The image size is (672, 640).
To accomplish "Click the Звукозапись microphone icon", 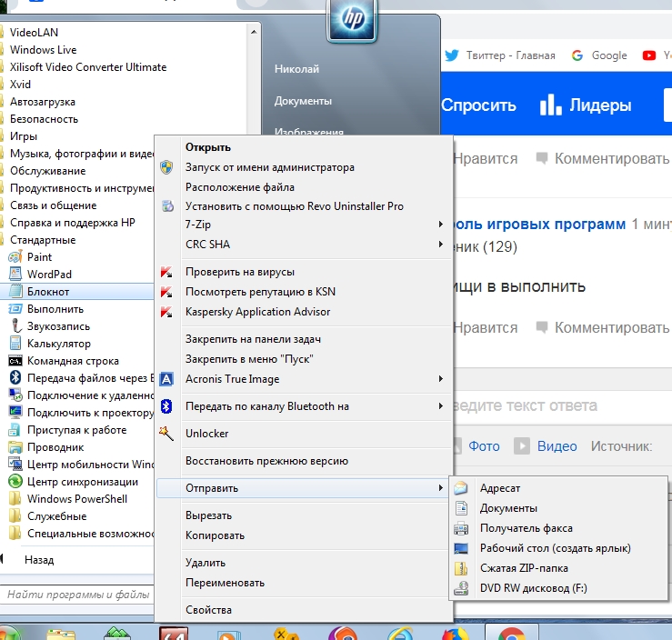I will pyautogui.click(x=15, y=326).
